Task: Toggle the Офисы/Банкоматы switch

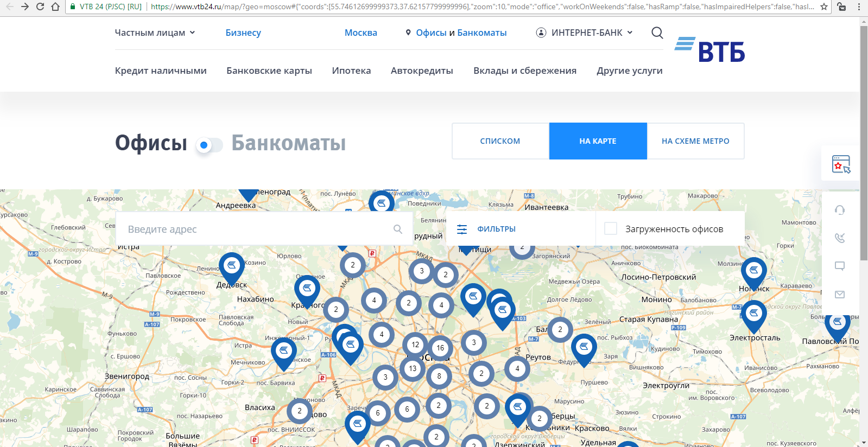Action: click(209, 145)
